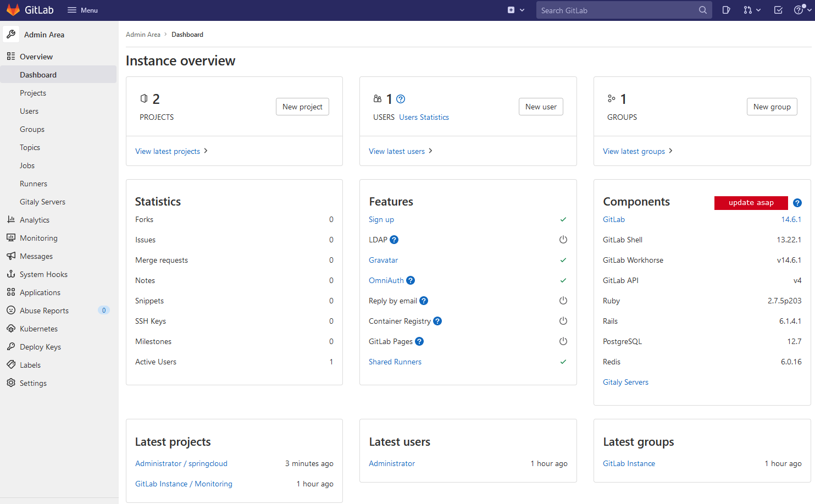Open the Issues icon in top bar
The height and width of the screenshot is (504, 815).
pyautogui.click(x=726, y=10)
